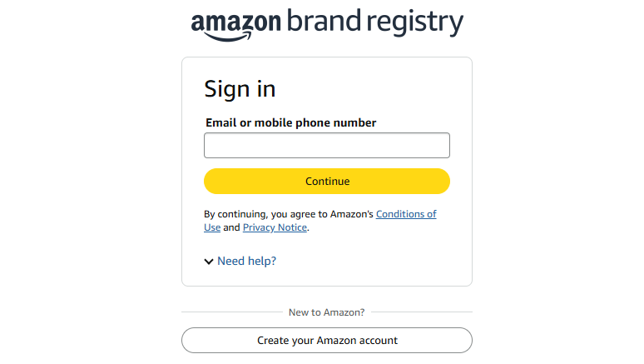The height and width of the screenshot is (364, 644).
Task: Open the Privacy Notice link
Action: click(x=275, y=227)
